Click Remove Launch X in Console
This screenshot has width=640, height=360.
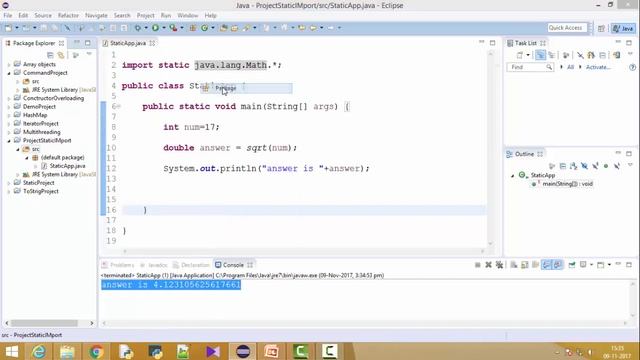(488, 265)
